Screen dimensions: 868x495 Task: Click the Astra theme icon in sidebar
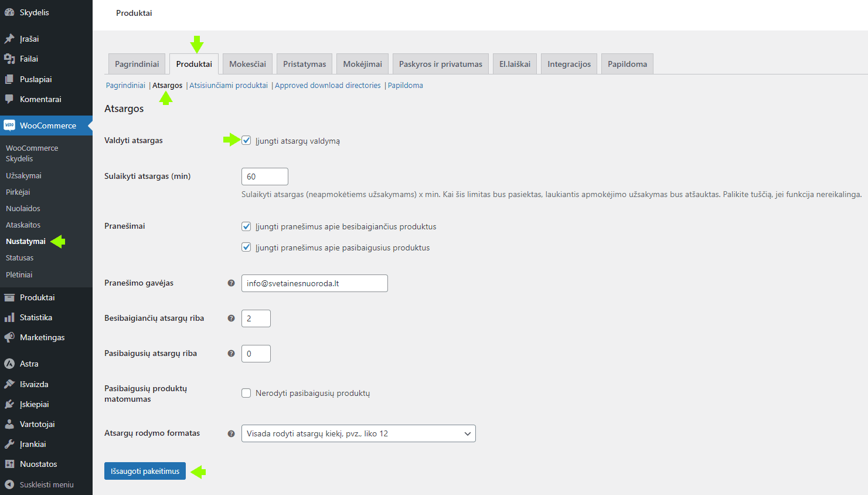(9, 364)
